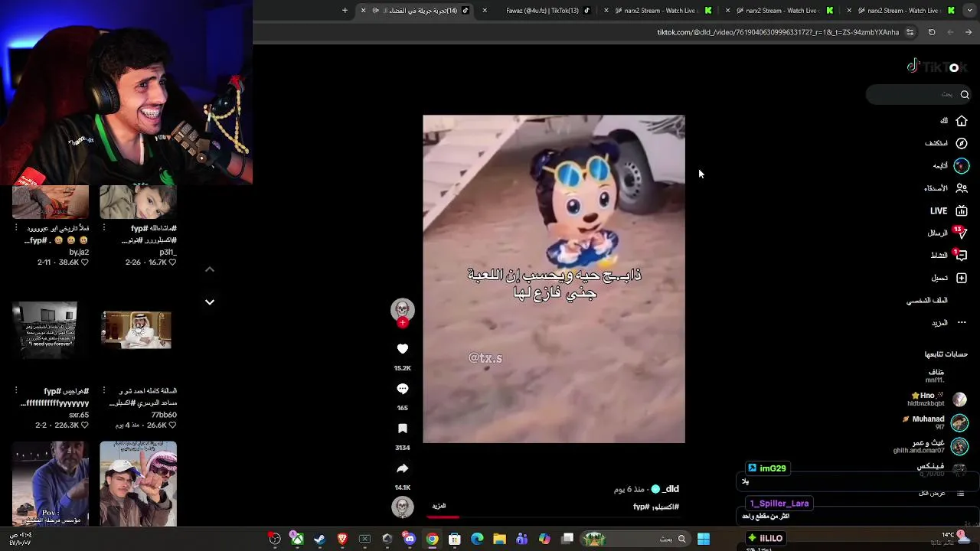
Task: Open the More three-dots menu (المزيد)
Action: coord(962,323)
